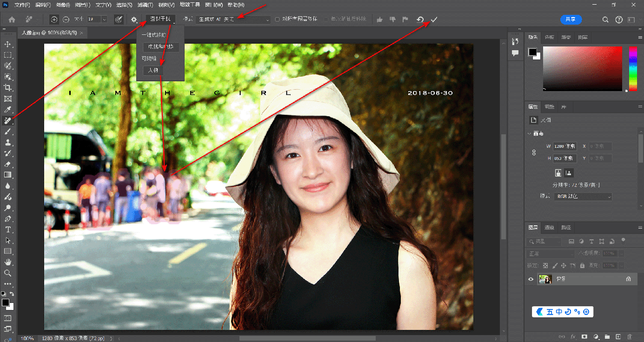
Task: Open layer filter 类型 dropdown
Action: pos(544,242)
